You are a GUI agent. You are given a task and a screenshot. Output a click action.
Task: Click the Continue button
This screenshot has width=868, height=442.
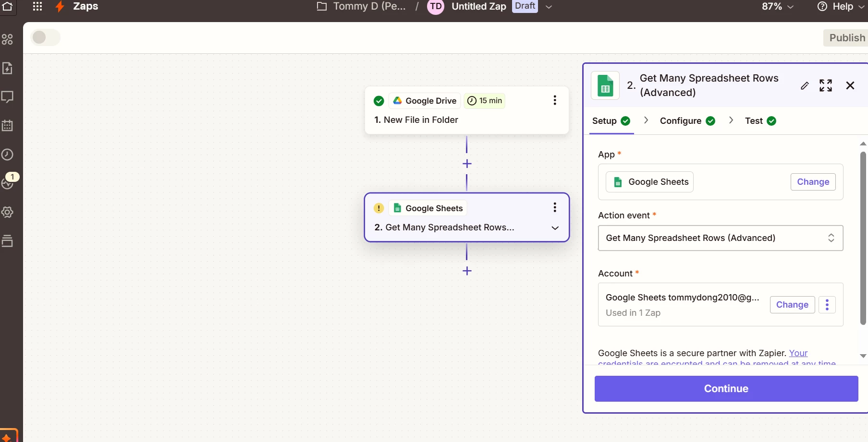(x=726, y=389)
